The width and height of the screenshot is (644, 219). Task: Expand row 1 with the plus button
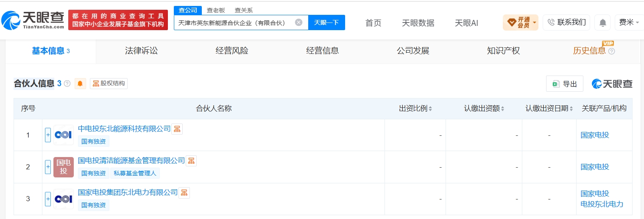click(x=48, y=135)
